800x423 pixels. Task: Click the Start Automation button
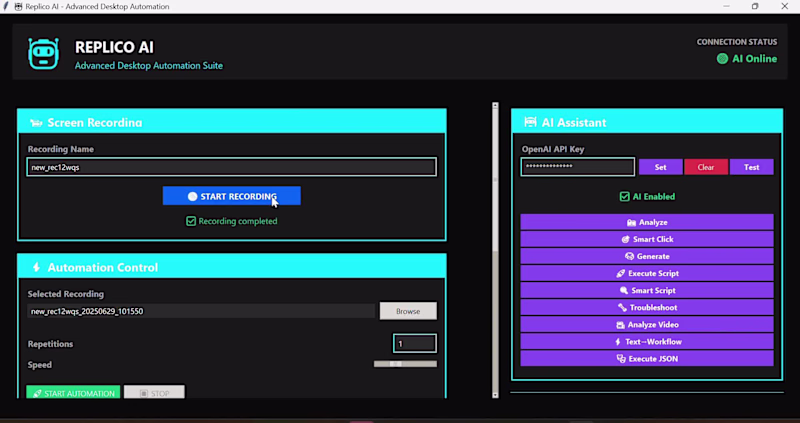(73, 393)
